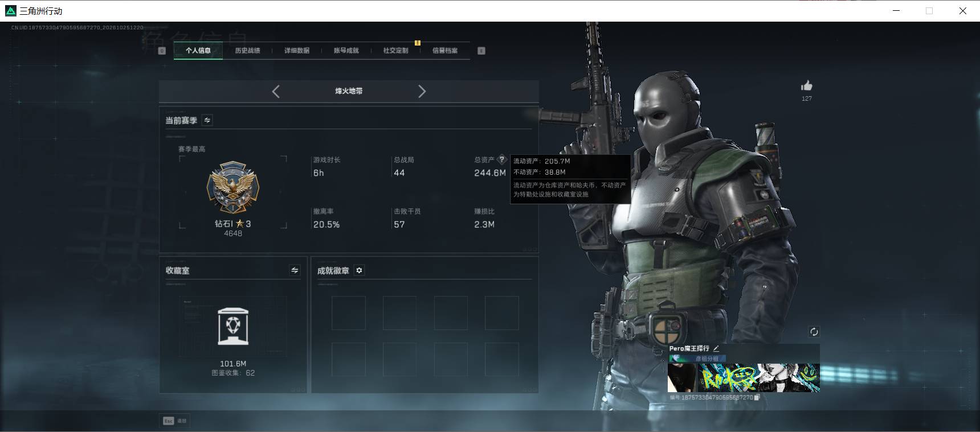Open the 收藏室 display case icon

click(x=233, y=326)
